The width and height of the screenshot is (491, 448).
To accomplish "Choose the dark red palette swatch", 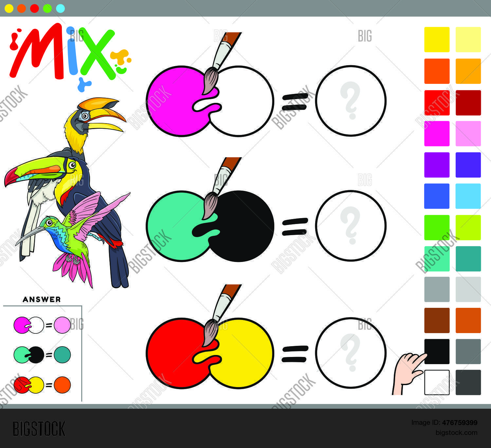I will tap(468, 103).
